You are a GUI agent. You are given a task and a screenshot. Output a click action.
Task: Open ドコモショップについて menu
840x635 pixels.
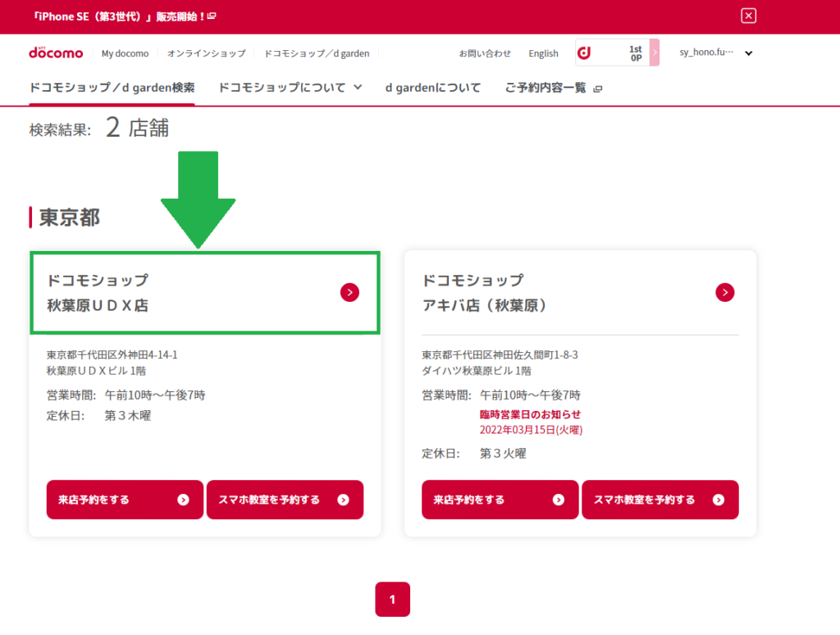[x=282, y=87]
